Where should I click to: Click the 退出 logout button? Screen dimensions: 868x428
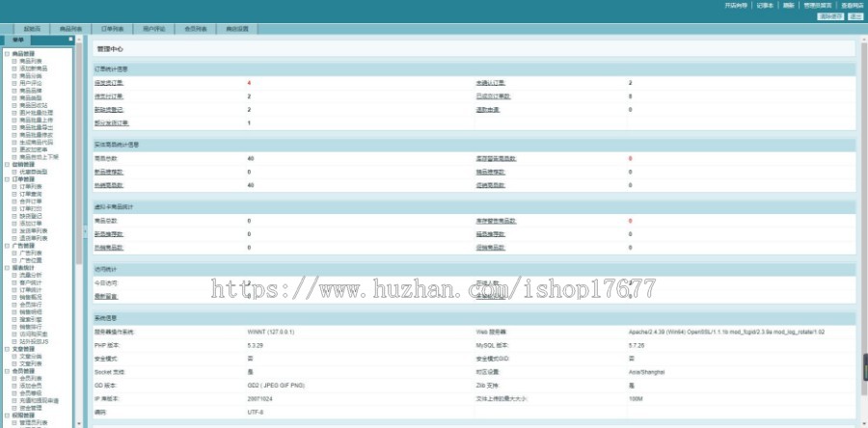(855, 16)
